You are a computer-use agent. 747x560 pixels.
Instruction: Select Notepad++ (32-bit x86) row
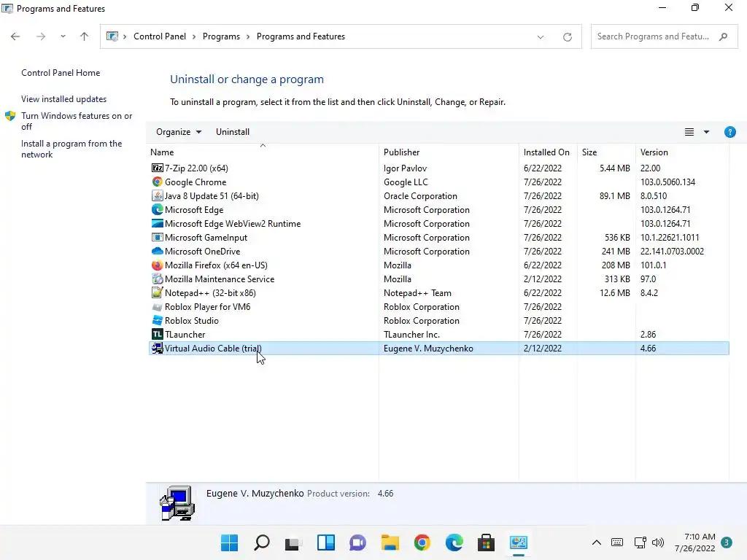(438, 293)
